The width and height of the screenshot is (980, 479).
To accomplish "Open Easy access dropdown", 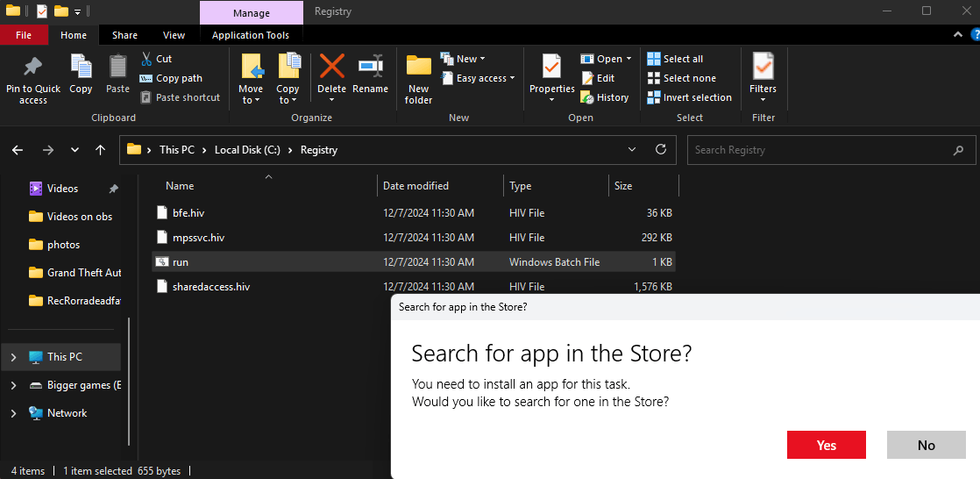I will click(x=478, y=78).
